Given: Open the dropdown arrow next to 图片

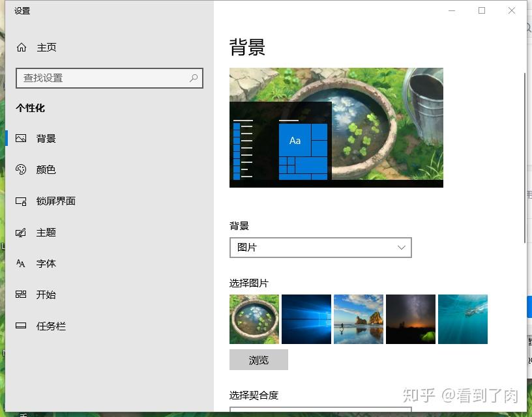Looking at the screenshot, I should pos(402,248).
